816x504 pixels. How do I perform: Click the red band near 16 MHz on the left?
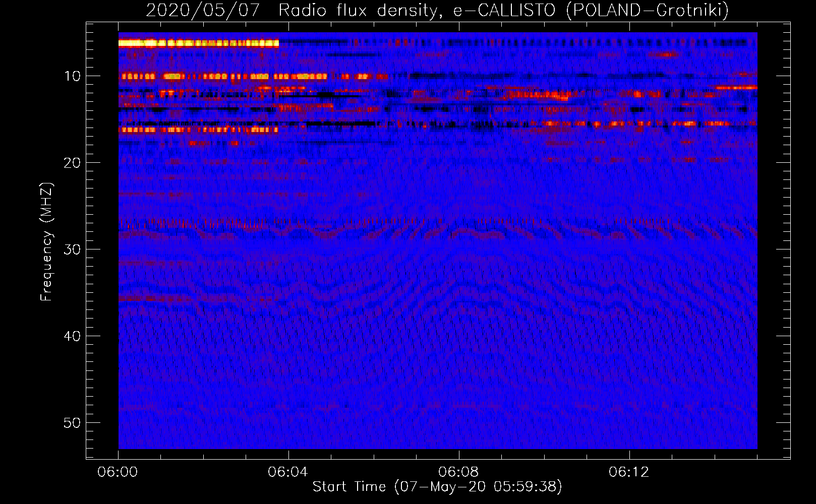[198, 130]
